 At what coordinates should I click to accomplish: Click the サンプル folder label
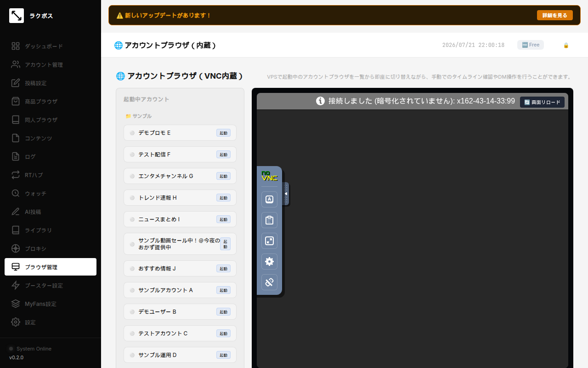pyautogui.click(x=139, y=116)
